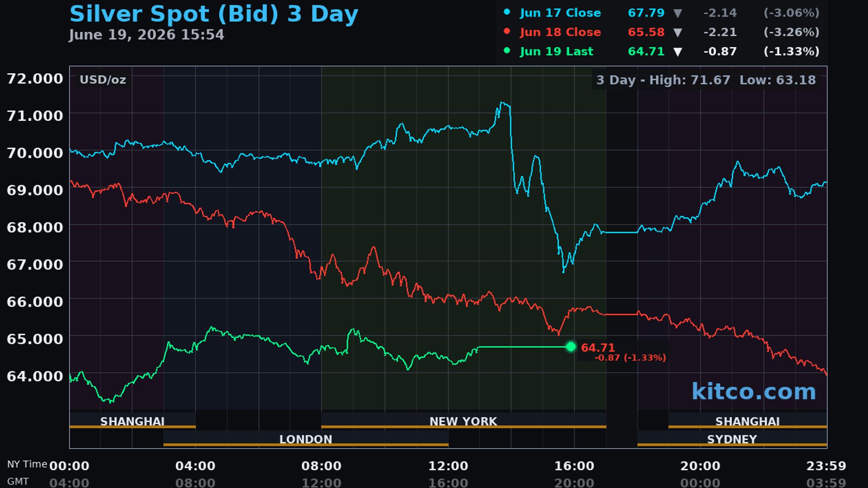The height and width of the screenshot is (488, 868).
Task: Click the Jun 17 down-triangle indicator
Action: click(677, 13)
